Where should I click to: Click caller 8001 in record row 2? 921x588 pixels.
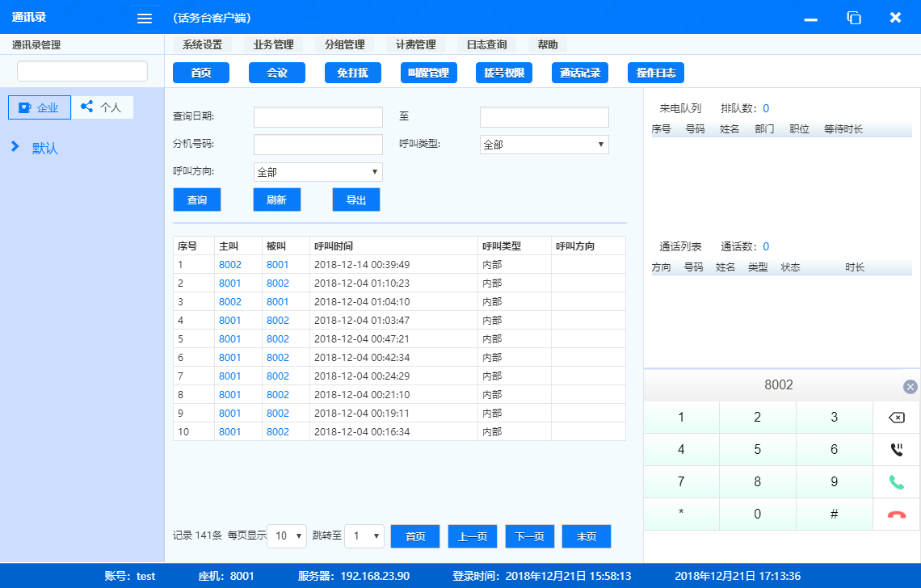(x=230, y=283)
